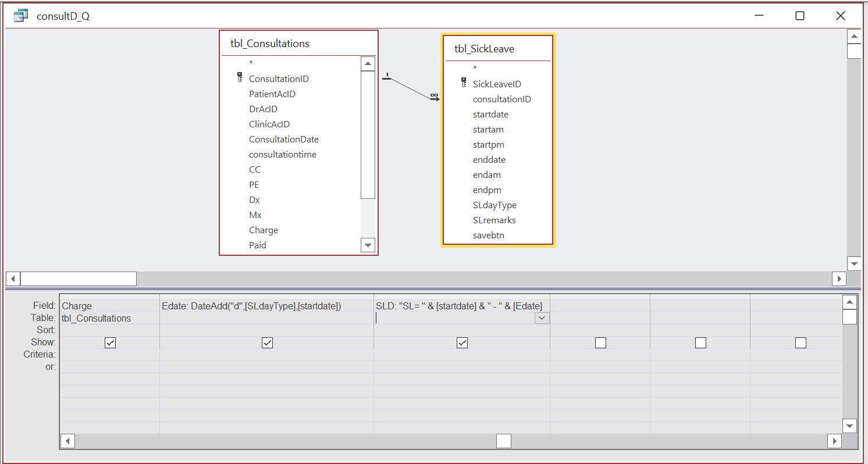Check Show box in the sixth empty column
This screenshot has width=868, height=464.
(x=801, y=342)
